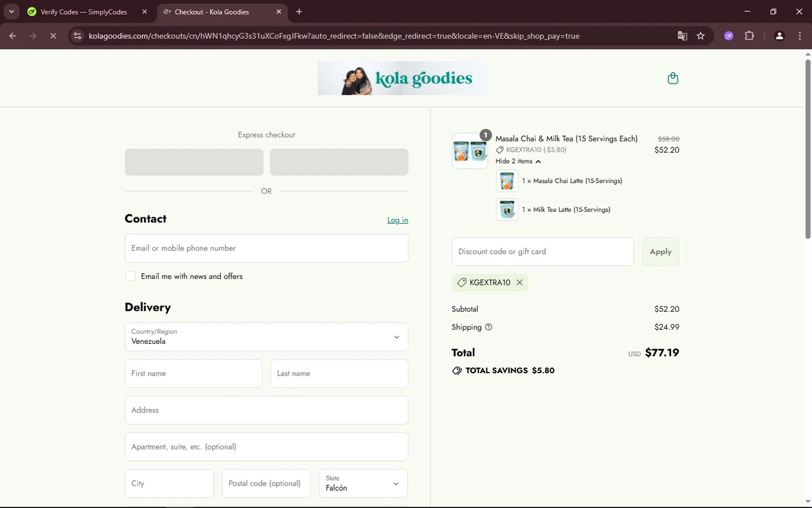Focus the First name field
The height and width of the screenshot is (508, 812).
(x=193, y=373)
